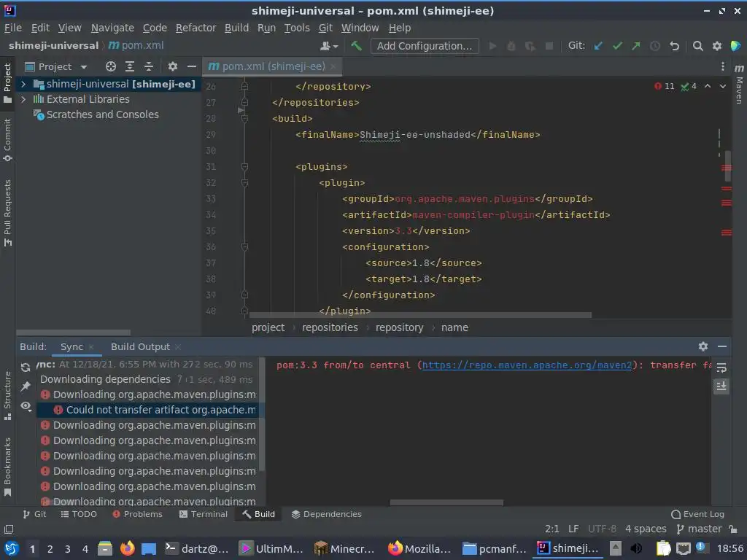Toggle the pin tab icon
The width and height of the screenshot is (747, 560).
tap(26, 386)
